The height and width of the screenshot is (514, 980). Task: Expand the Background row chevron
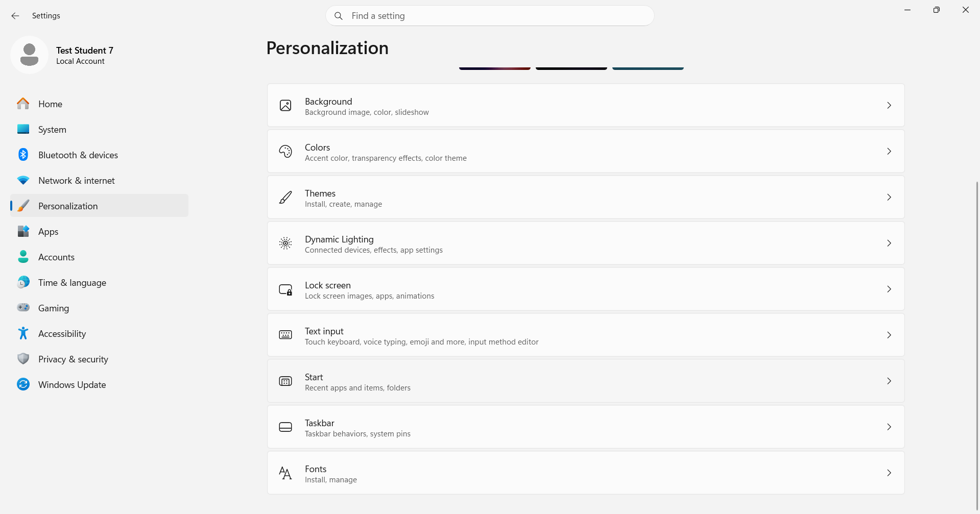889,105
